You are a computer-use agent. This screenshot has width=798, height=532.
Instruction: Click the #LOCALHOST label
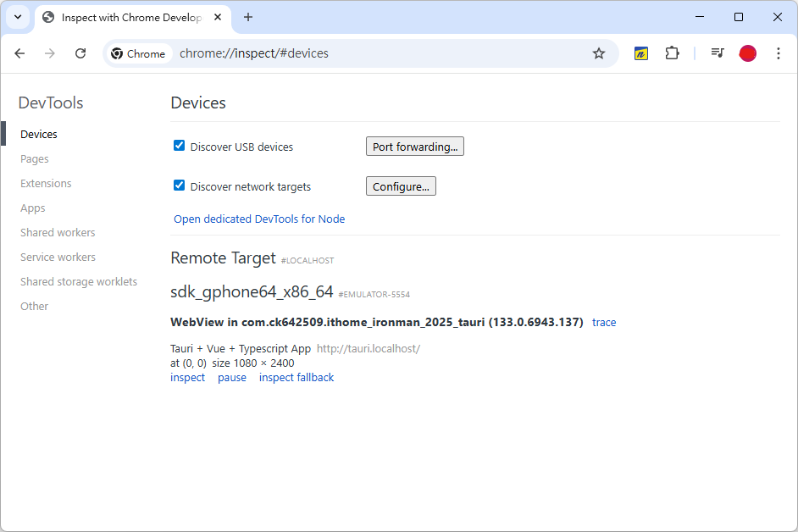pyautogui.click(x=308, y=261)
